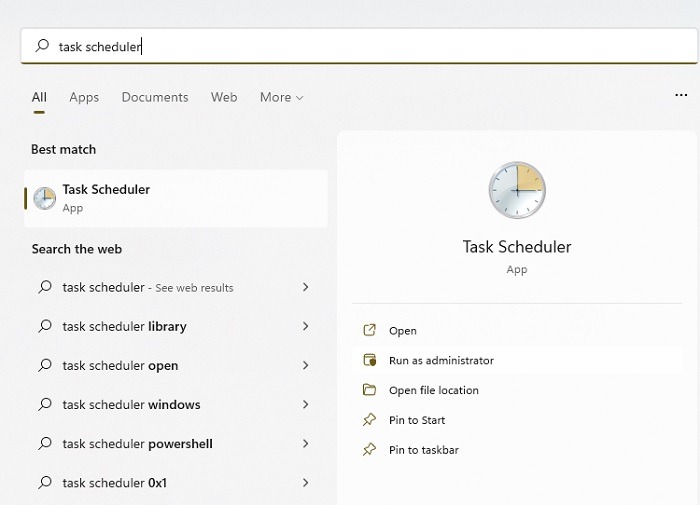Expand arrow for 'task scheduler open'
The width and height of the screenshot is (700, 505).
coord(305,365)
